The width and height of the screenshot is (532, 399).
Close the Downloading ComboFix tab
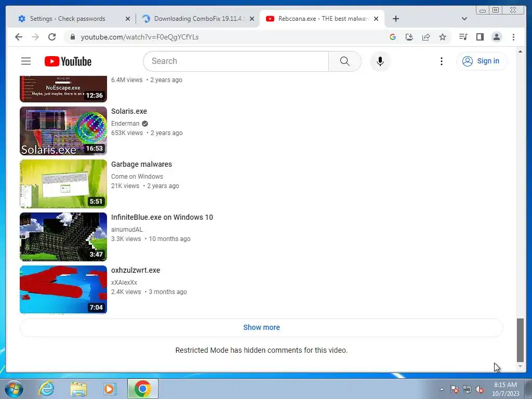click(x=252, y=19)
